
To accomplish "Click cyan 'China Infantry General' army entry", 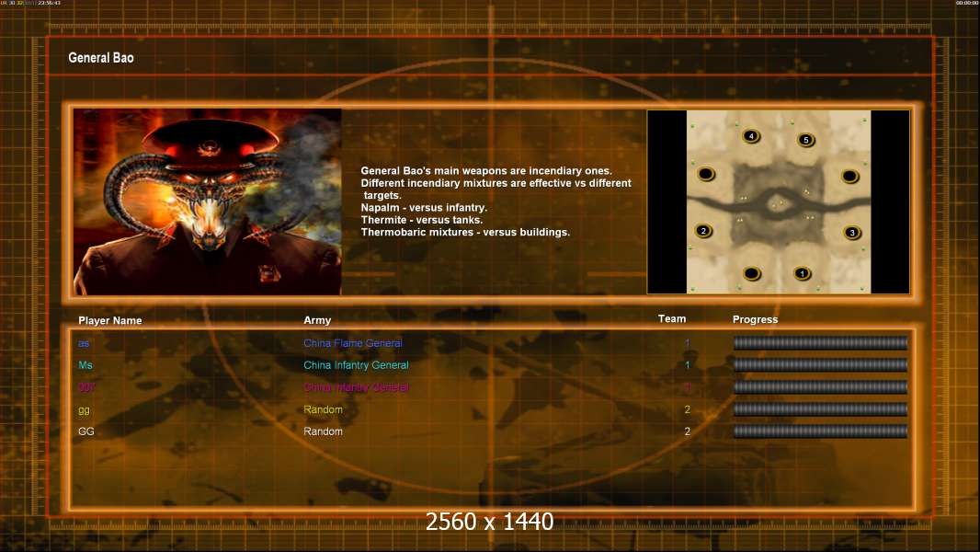I will click(x=356, y=365).
